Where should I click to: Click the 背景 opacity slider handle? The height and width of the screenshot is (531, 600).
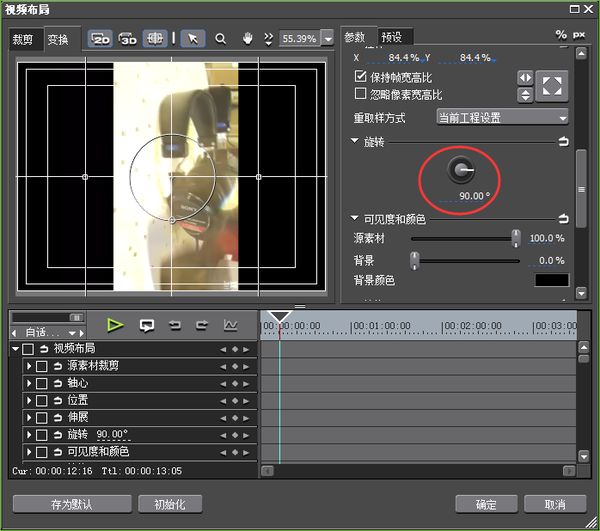414,261
